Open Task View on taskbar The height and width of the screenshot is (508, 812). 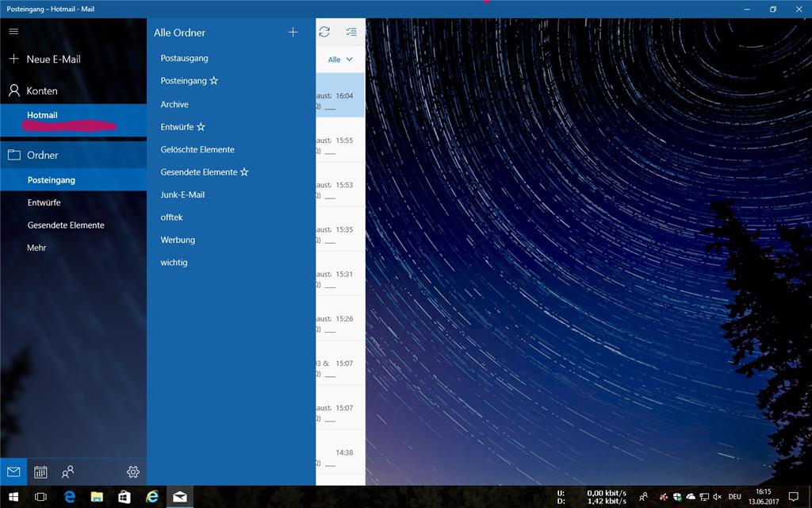click(x=40, y=497)
